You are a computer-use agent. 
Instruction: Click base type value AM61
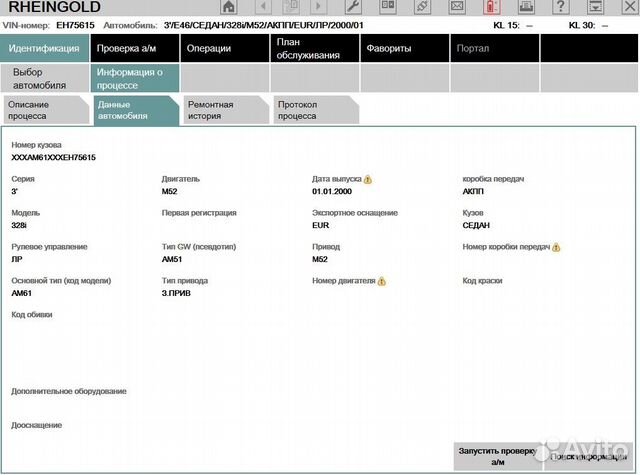(21, 293)
